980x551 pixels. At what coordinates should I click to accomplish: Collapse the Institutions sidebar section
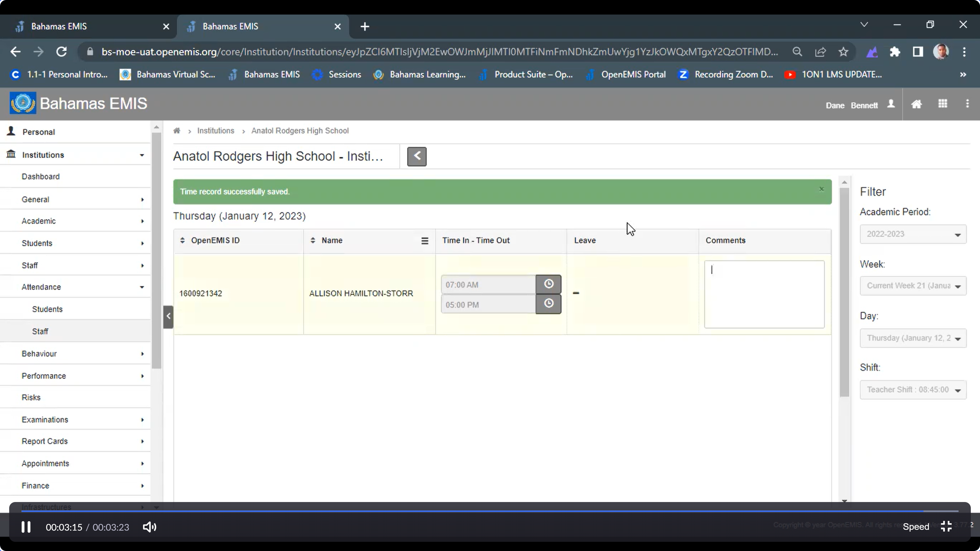click(x=75, y=155)
